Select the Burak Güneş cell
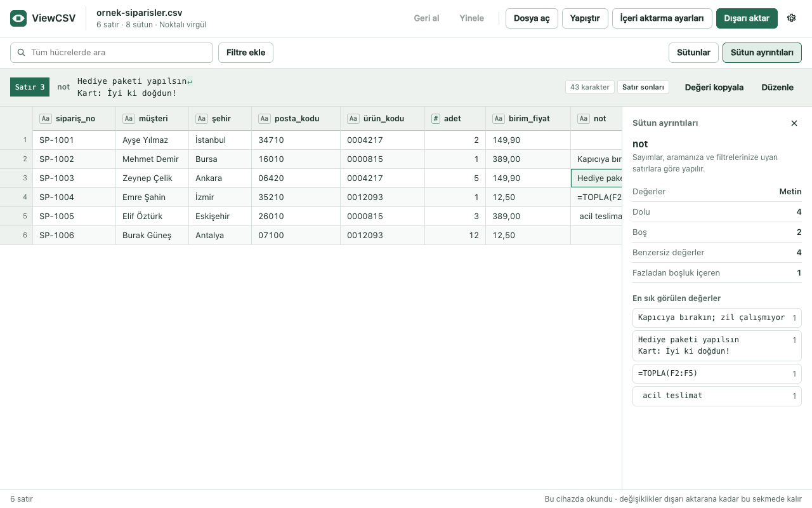 pos(152,236)
